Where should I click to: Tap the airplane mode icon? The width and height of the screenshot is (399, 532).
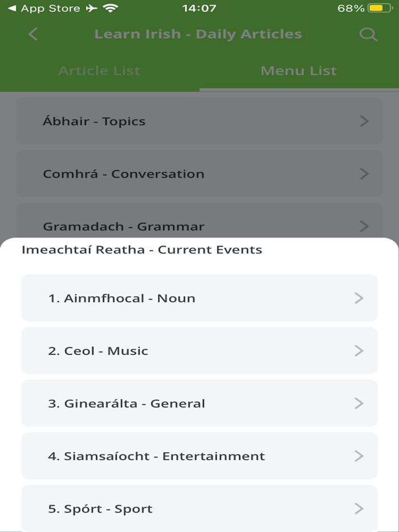coord(89,8)
